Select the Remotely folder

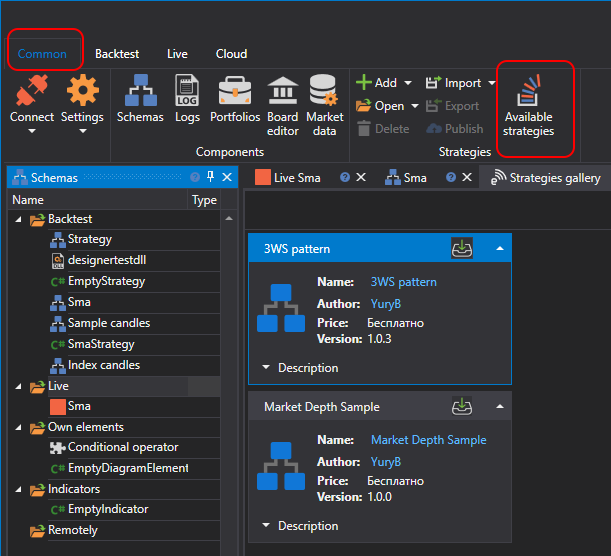pyautogui.click(x=72, y=530)
